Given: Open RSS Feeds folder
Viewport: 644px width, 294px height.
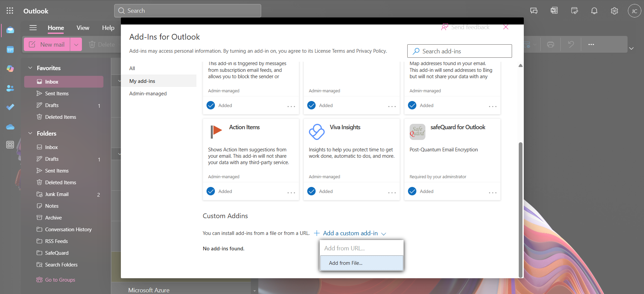Looking at the screenshot, I should [x=64, y=241].
